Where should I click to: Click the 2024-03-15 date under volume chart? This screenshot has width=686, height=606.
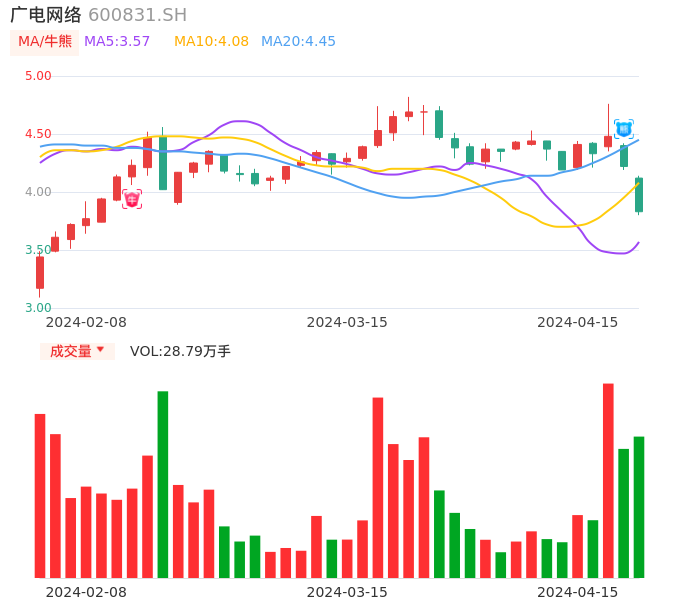[x=347, y=592]
